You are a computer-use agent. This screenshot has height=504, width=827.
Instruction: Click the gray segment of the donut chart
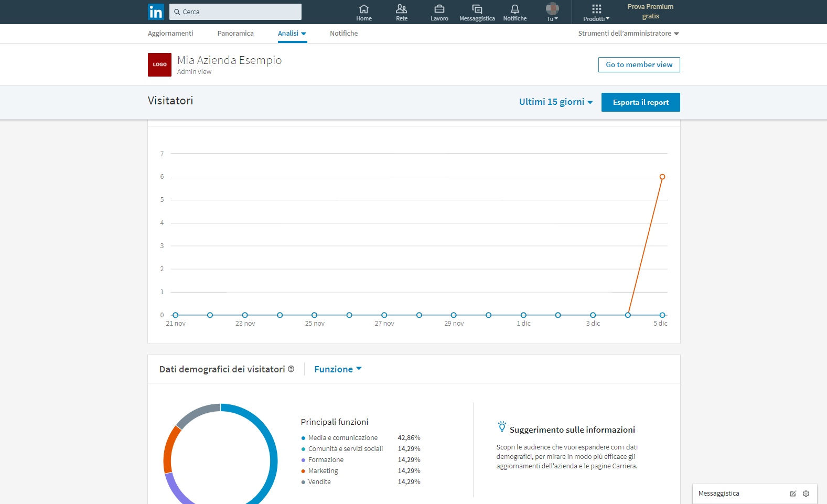(196, 413)
